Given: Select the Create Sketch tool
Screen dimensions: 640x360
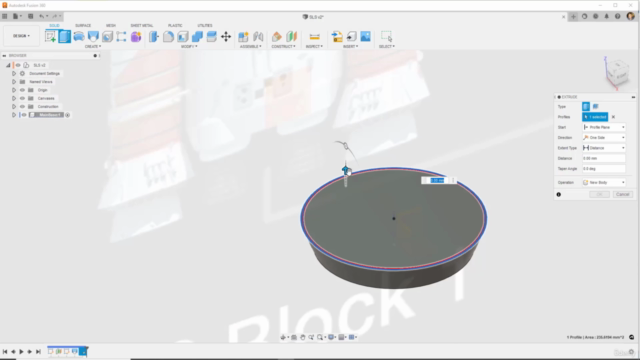Looking at the screenshot, I should (51, 36).
